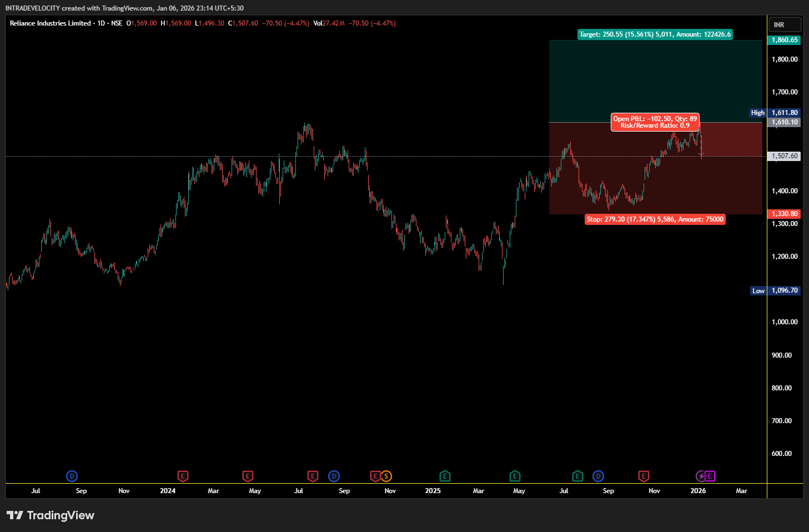
Task: Open the red earnings marker below July 2024
Action: (313, 476)
